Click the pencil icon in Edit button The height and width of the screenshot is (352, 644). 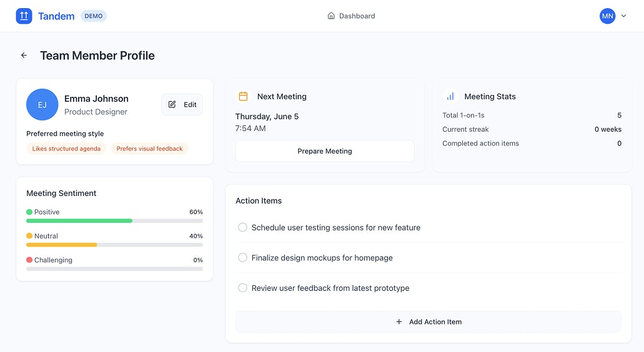172,105
